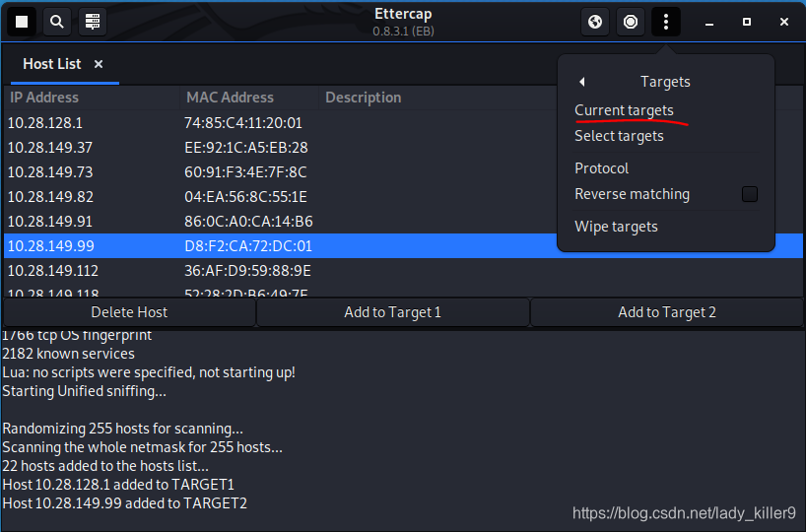Sort by IP Address column header

click(x=92, y=98)
